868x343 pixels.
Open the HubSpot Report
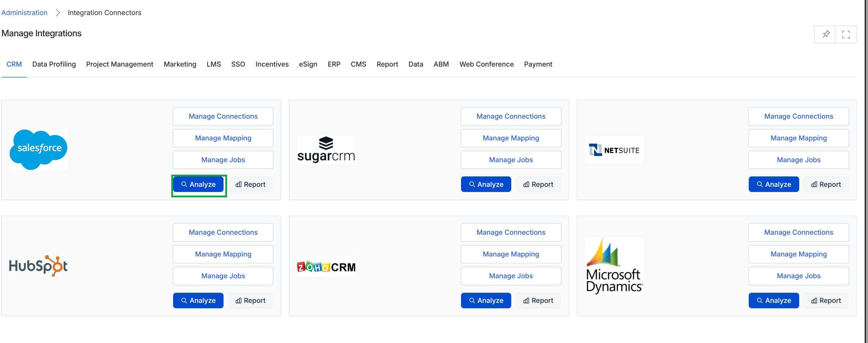pos(250,301)
